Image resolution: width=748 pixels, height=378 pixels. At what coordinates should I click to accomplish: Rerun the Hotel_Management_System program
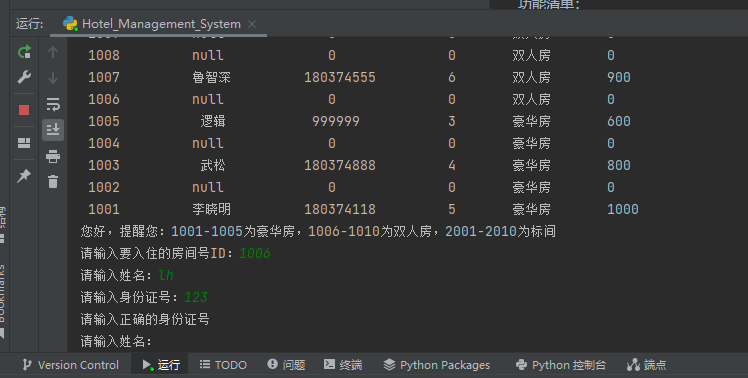point(24,52)
